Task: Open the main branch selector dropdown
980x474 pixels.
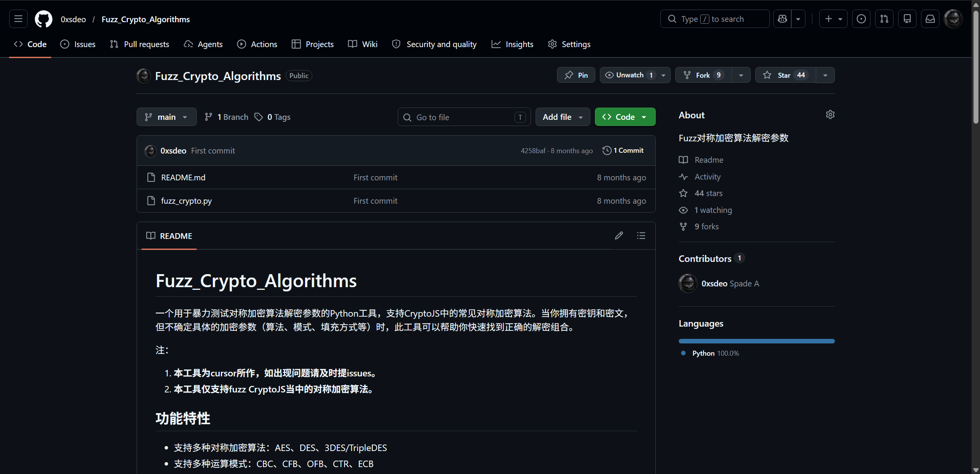Action: point(167,117)
